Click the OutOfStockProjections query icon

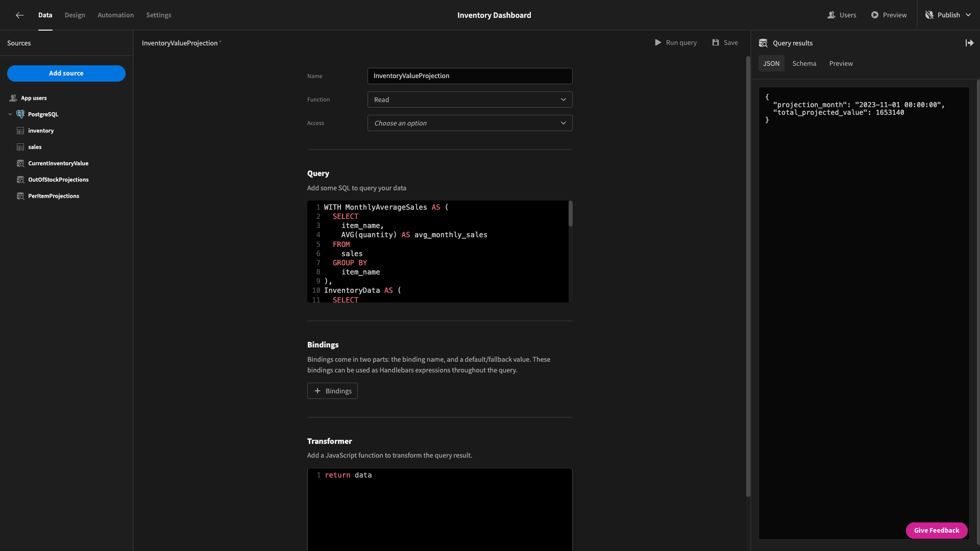(20, 180)
